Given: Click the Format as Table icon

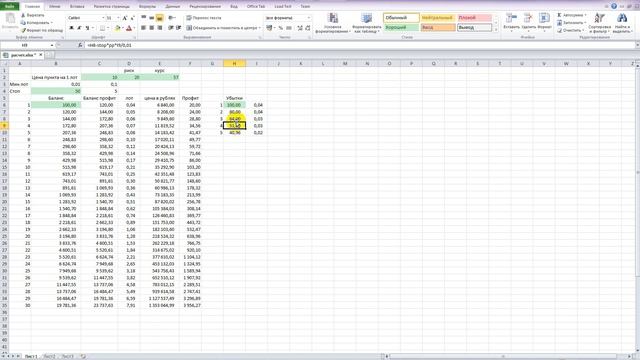Looking at the screenshot, I should pyautogui.click(x=367, y=18).
